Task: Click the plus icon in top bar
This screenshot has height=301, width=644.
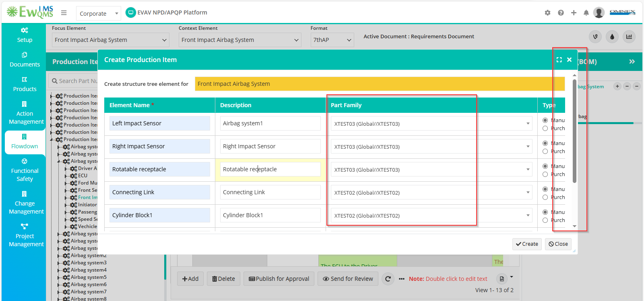Action: coord(574,13)
